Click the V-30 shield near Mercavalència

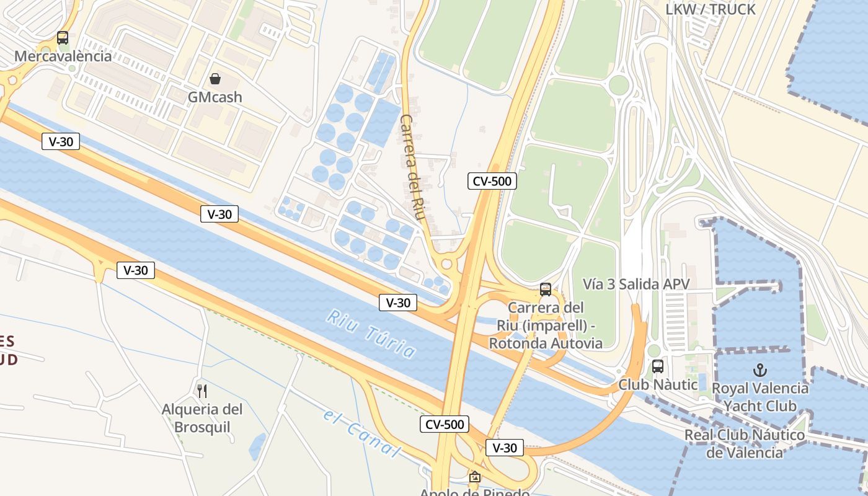click(x=61, y=141)
